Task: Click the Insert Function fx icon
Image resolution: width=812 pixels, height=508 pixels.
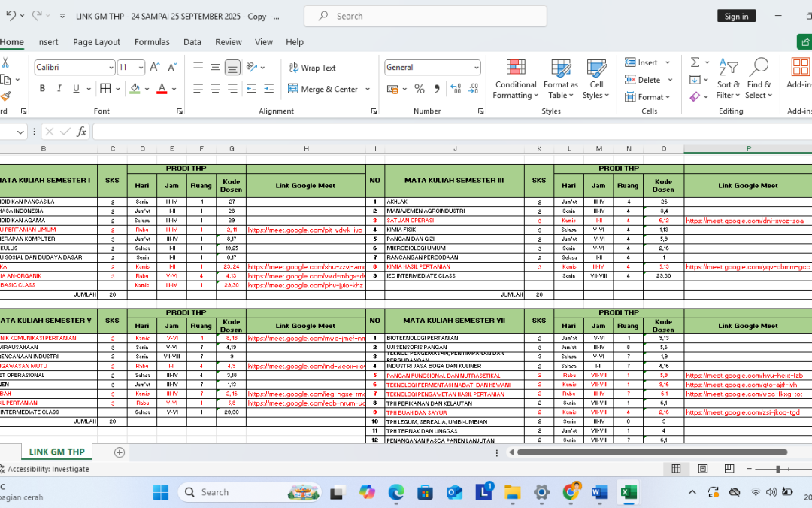Action: pyautogui.click(x=82, y=132)
